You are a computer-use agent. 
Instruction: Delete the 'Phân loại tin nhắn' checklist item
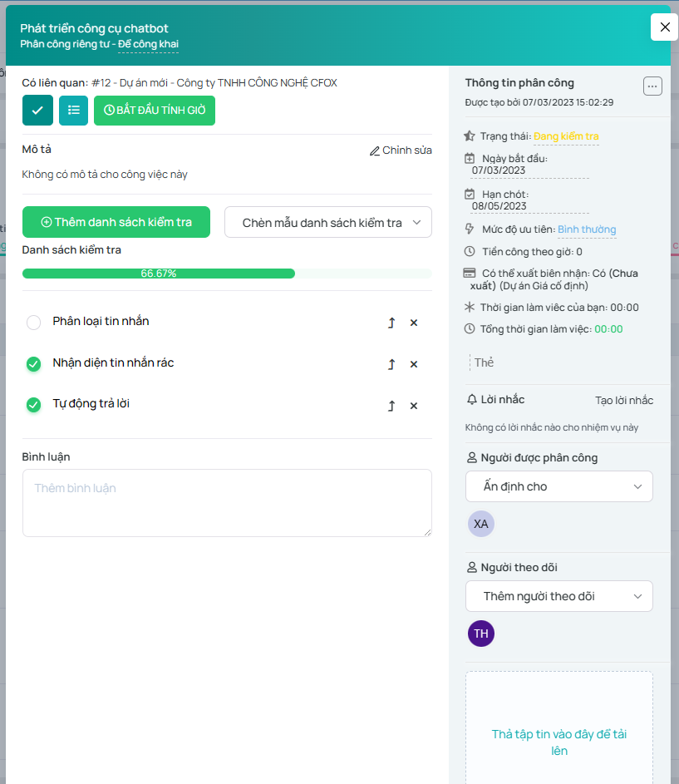(414, 323)
